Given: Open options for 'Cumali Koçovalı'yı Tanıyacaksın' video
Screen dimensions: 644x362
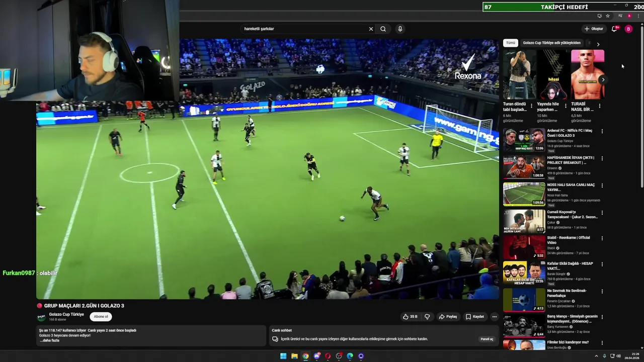Looking at the screenshot, I should pyautogui.click(x=602, y=213).
